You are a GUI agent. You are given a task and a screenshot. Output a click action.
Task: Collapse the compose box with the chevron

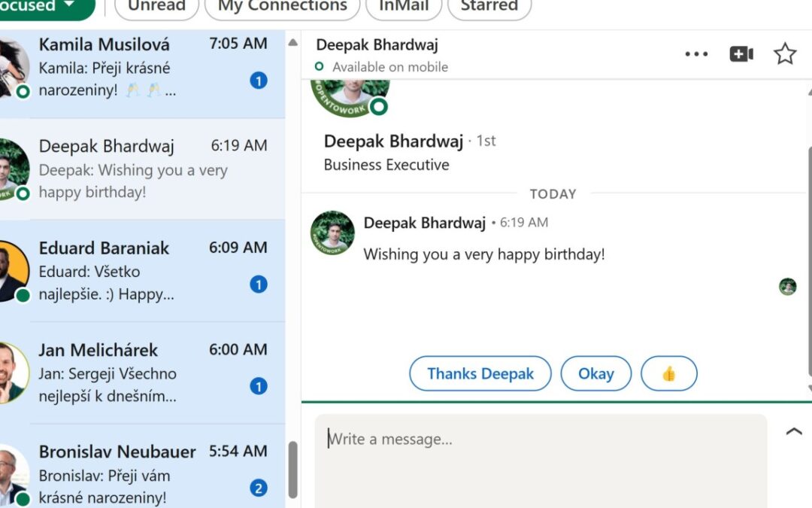point(793,430)
